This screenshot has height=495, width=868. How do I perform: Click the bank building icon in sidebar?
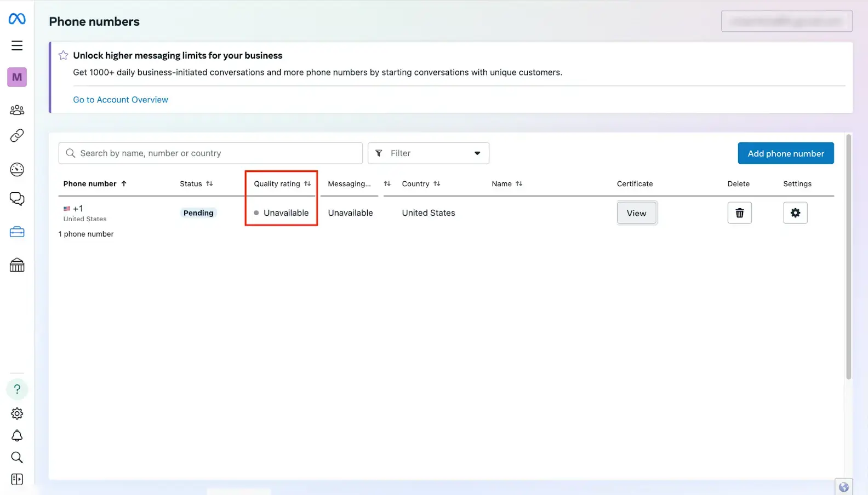(x=17, y=266)
